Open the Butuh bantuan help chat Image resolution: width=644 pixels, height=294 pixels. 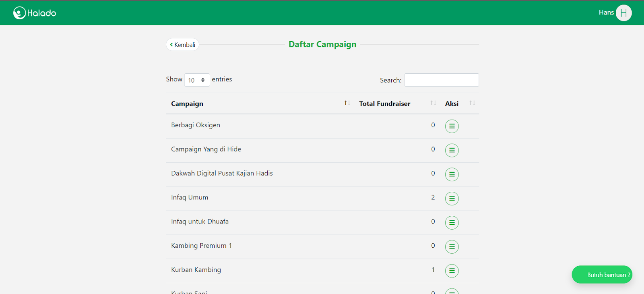[602, 275]
